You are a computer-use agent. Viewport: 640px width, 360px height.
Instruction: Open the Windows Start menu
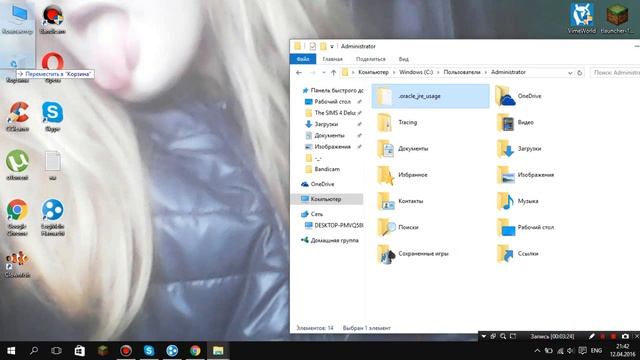pos(11,351)
